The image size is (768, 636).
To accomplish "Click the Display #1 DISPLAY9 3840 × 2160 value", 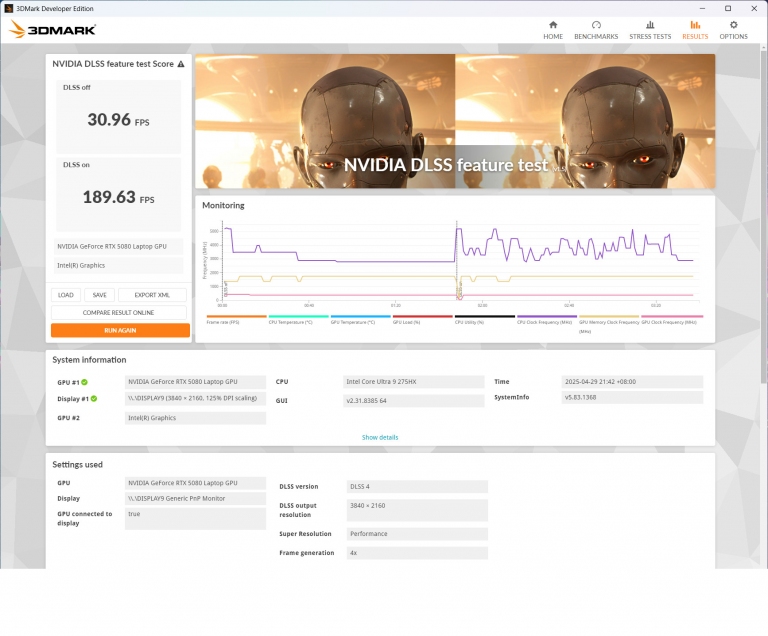I will coord(195,398).
